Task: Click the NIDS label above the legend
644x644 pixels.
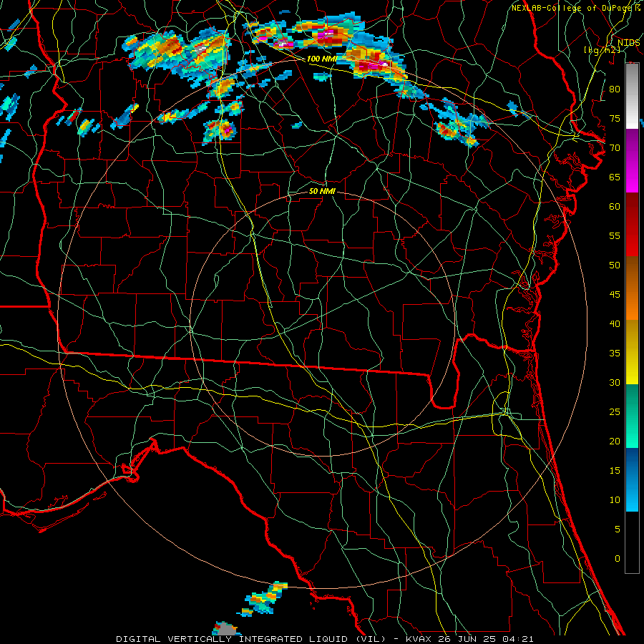Action: [628, 43]
